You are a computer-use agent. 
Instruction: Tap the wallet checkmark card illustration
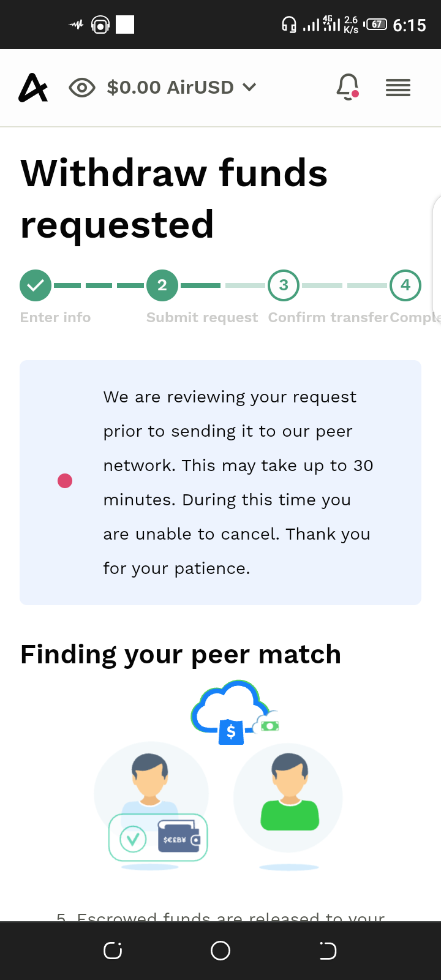158,838
